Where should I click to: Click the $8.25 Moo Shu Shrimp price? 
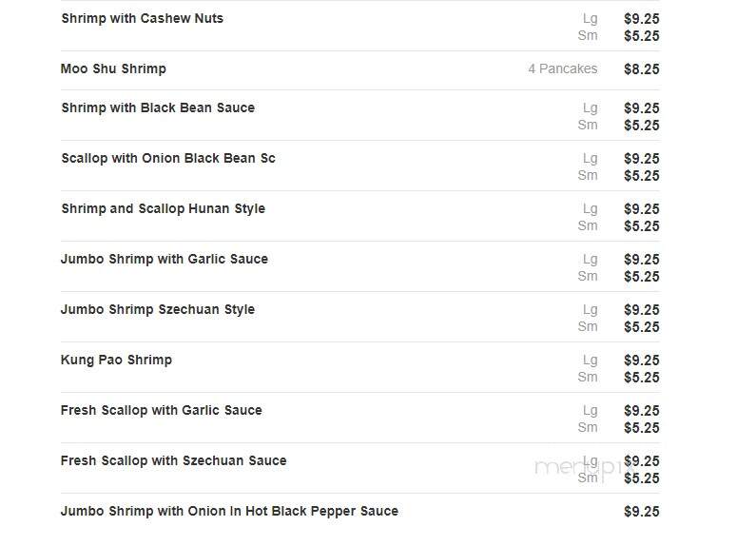641,69
